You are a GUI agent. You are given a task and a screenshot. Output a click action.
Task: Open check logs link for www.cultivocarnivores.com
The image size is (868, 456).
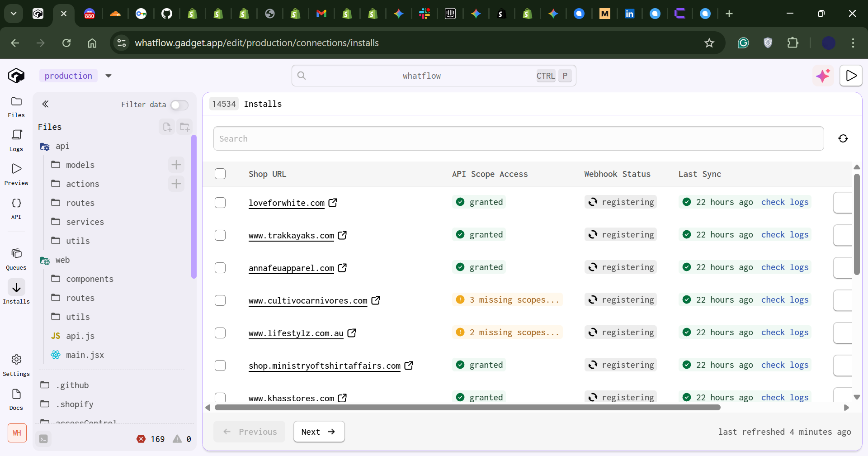coord(785,300)
